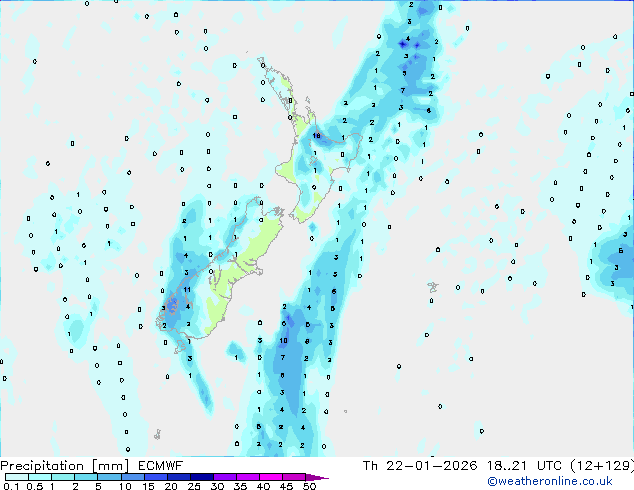
Task: Click the date 'Th 22-01-2026'
Action: [x=420, y=466]
